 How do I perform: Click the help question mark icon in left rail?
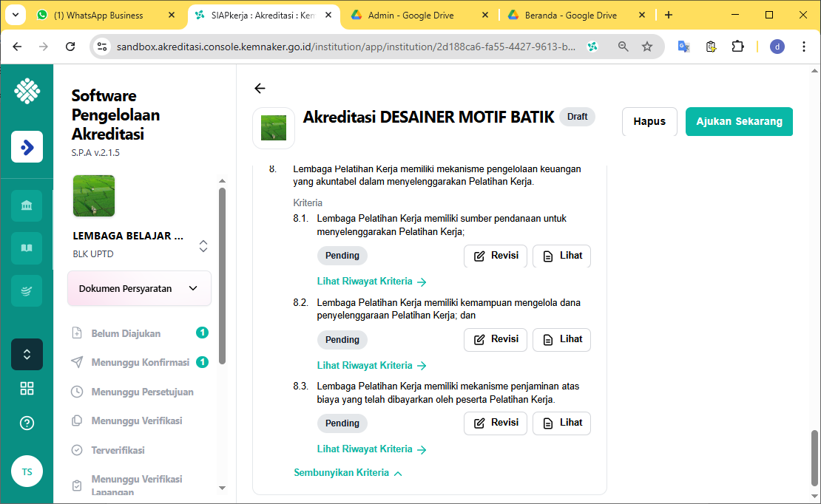[x=27, y=423]
